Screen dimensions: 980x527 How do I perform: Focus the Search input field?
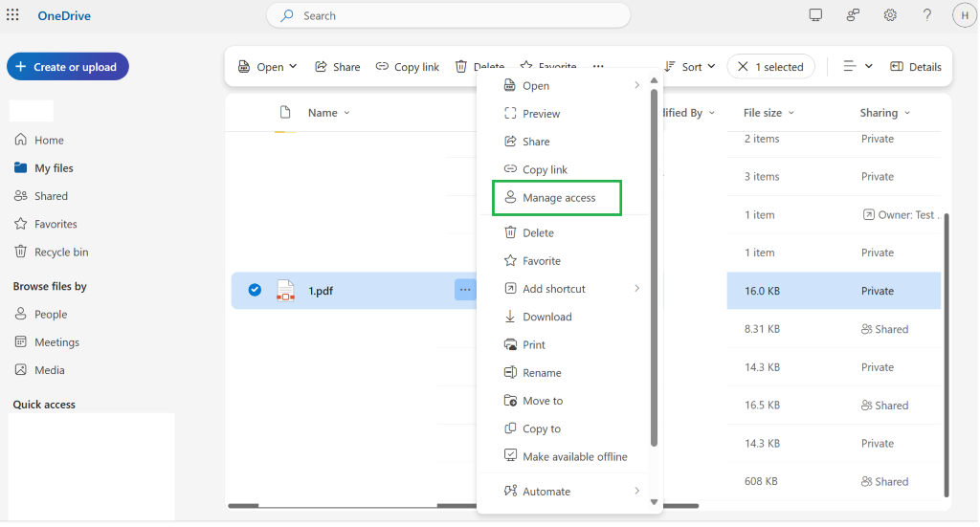click(x=448, y=15)
